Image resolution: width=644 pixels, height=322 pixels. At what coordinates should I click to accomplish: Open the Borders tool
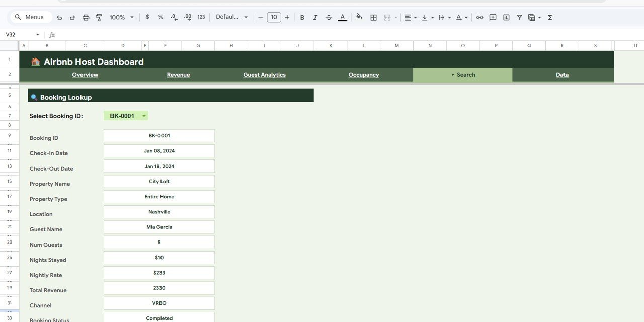[373, 17]
